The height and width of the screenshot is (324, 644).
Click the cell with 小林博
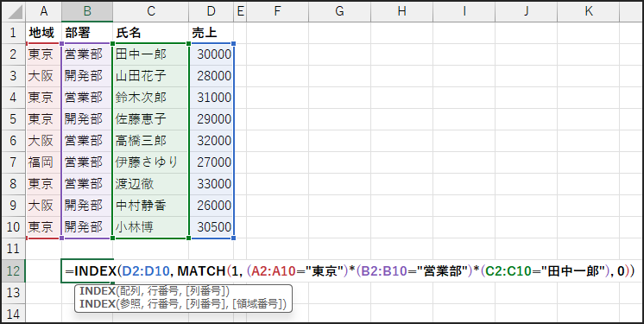point(151,227)
